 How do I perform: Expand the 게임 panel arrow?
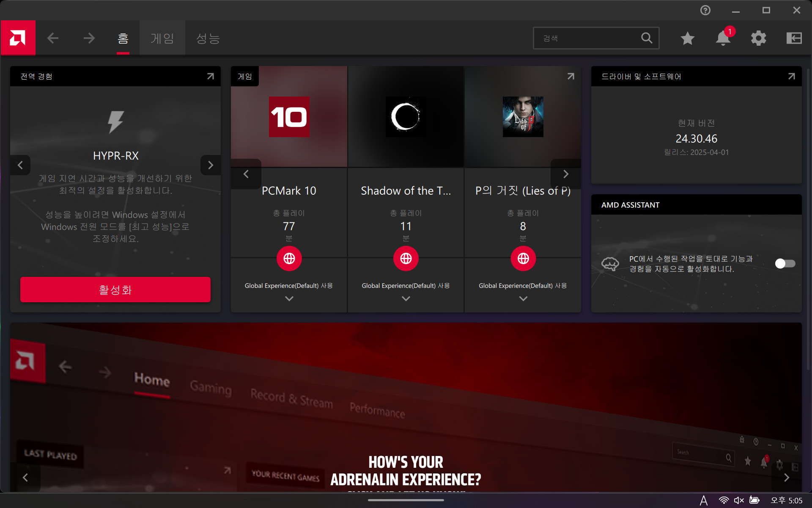571,76
